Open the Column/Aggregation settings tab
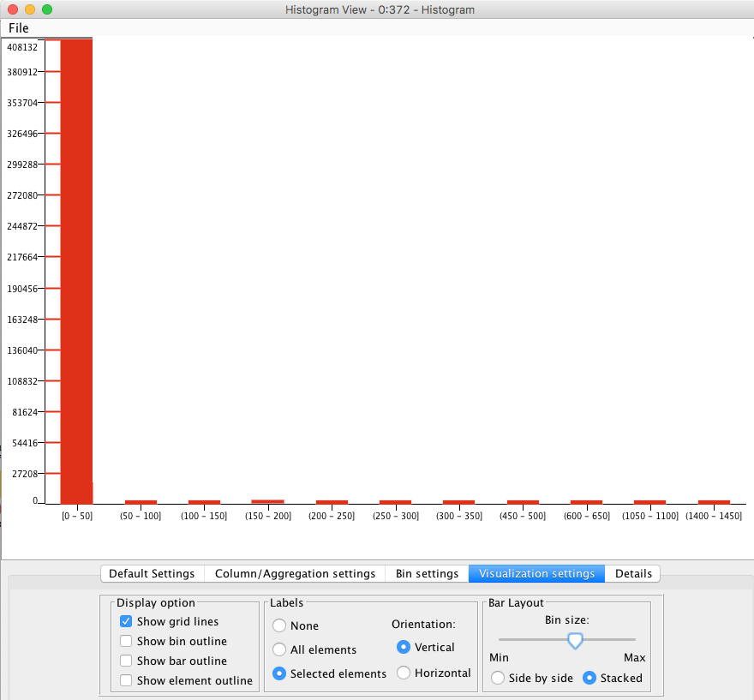754x700 pixels. pos(295,573)
